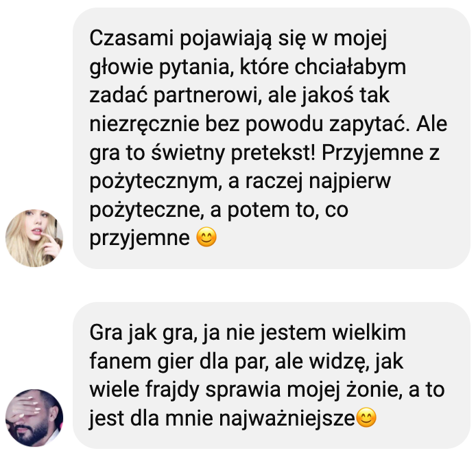Click the word 'niezręcznie' in first bubble
The image size is (476, 453).
[144, 124]
